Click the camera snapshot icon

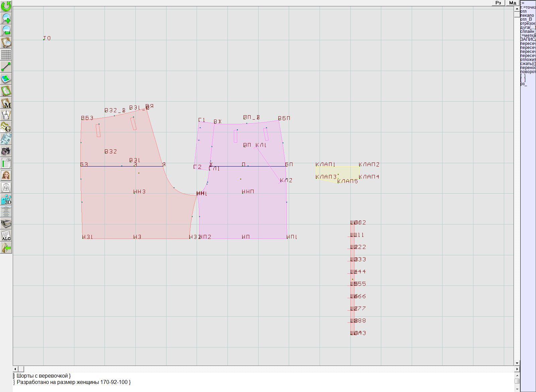click(x=6, y=151)
